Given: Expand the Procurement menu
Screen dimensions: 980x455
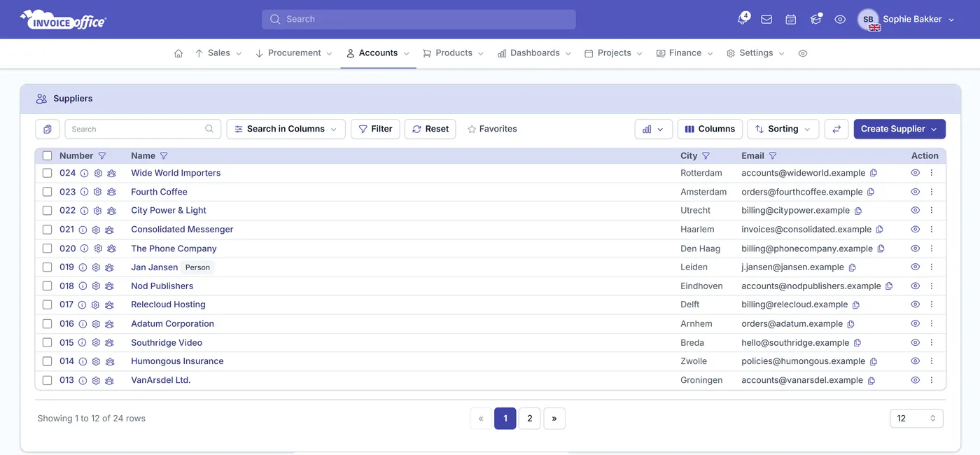Looking at the screenshot, I should coord(294,53).
